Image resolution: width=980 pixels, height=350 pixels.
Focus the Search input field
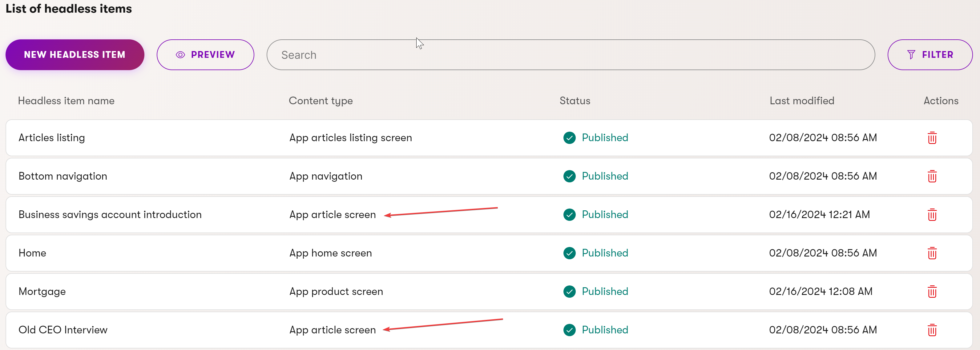(x=571, y=55)
